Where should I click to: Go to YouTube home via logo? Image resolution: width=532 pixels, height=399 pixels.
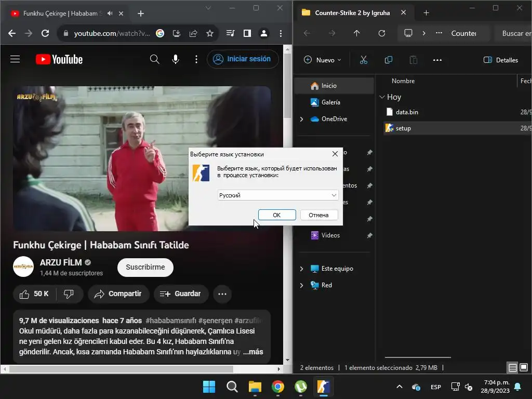pyautogui.click(x=59, y=59)
